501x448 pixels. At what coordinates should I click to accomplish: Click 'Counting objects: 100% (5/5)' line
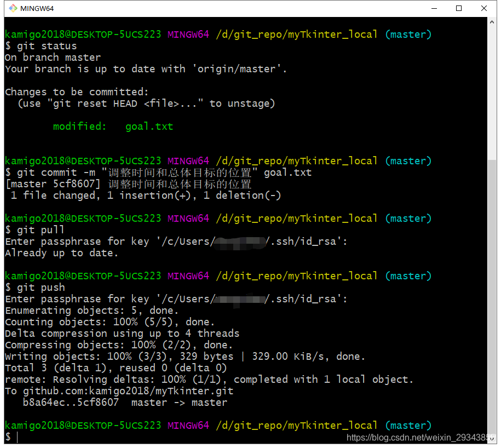(x=110, y=322)
